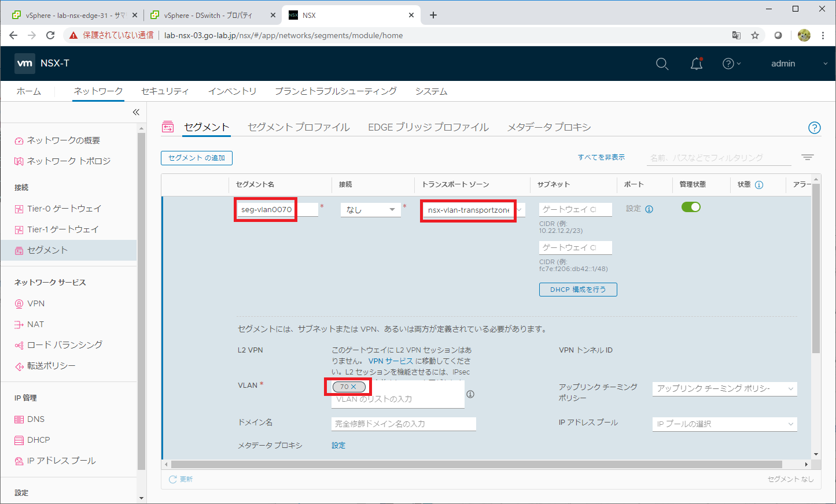Open プランとトラブルシューティング menu
The image size is (836, 504).
pos(336,91)
